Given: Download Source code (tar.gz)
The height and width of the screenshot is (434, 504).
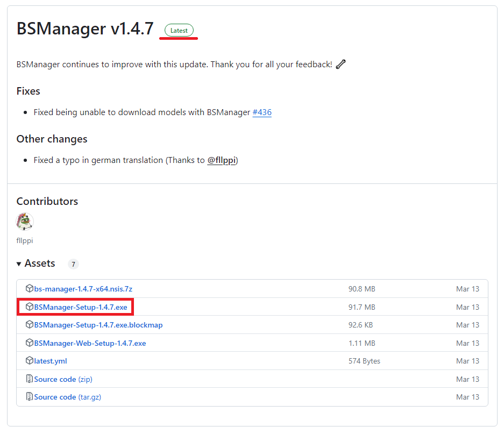Looking at the screenshot, I should tap(67, 397).
